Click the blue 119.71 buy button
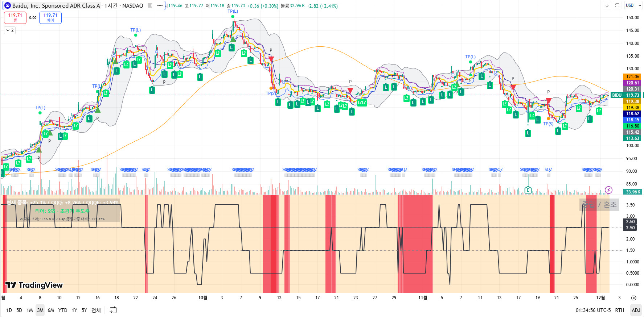 50,17
